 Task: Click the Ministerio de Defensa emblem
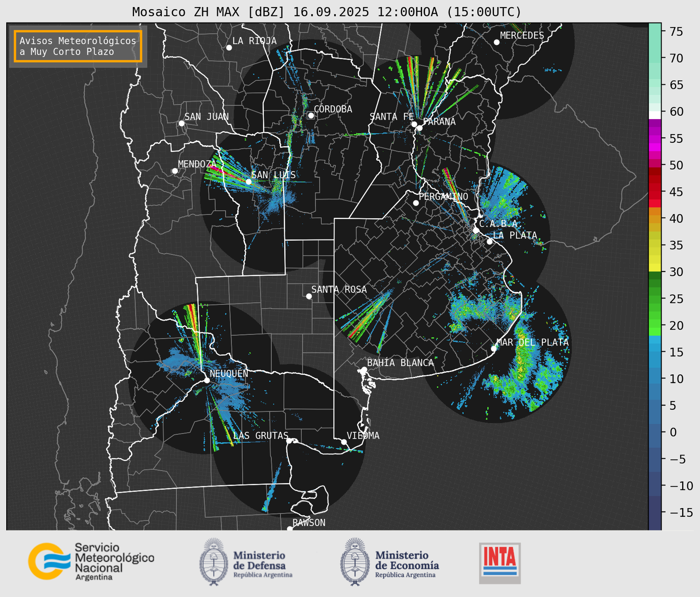214,562
